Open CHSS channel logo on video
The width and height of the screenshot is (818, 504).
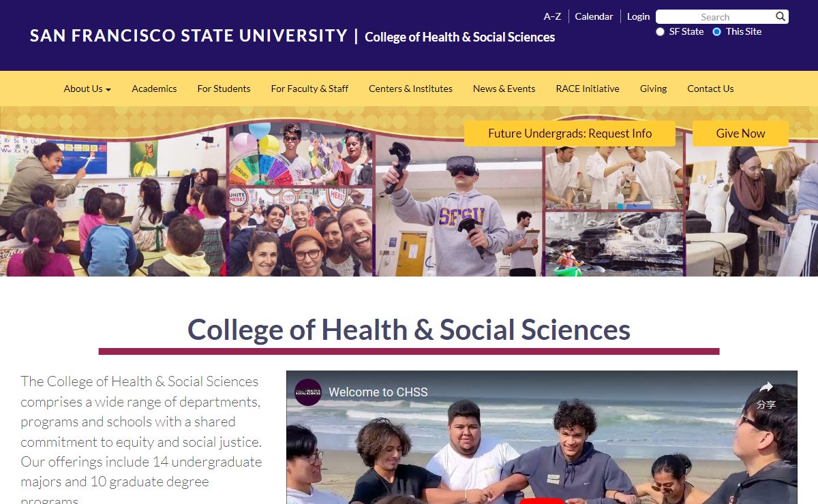[308, 392]
